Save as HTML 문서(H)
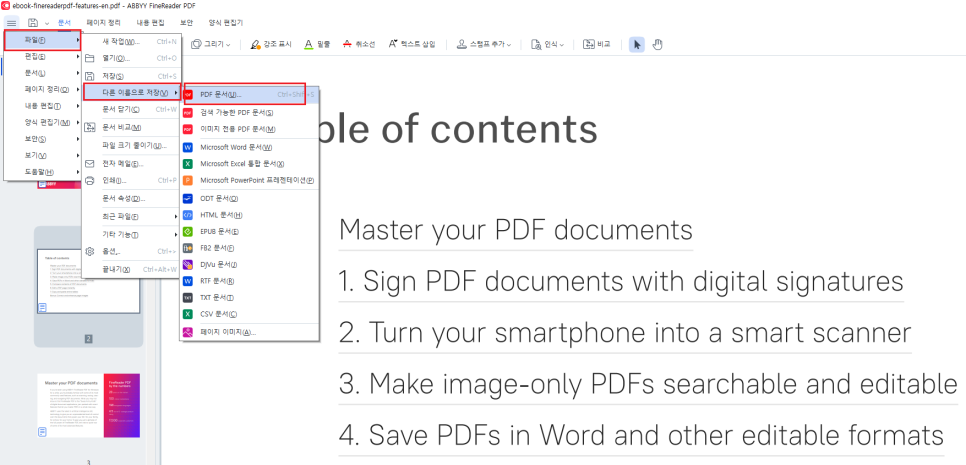 250,215
